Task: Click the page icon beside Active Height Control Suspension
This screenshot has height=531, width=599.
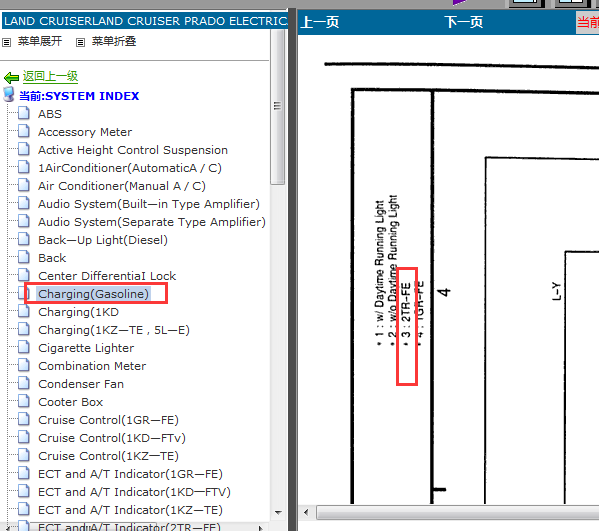Action: coord(24,149)
